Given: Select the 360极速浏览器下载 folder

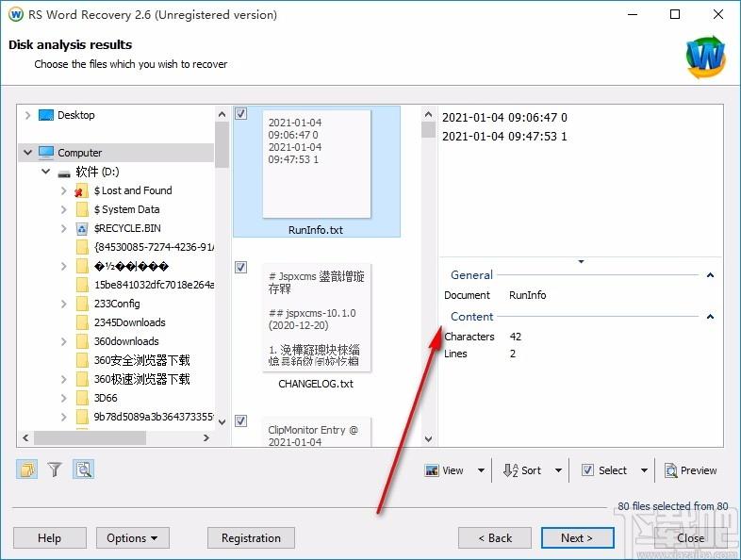Looking at the screenshot, I should click(141, 379).
